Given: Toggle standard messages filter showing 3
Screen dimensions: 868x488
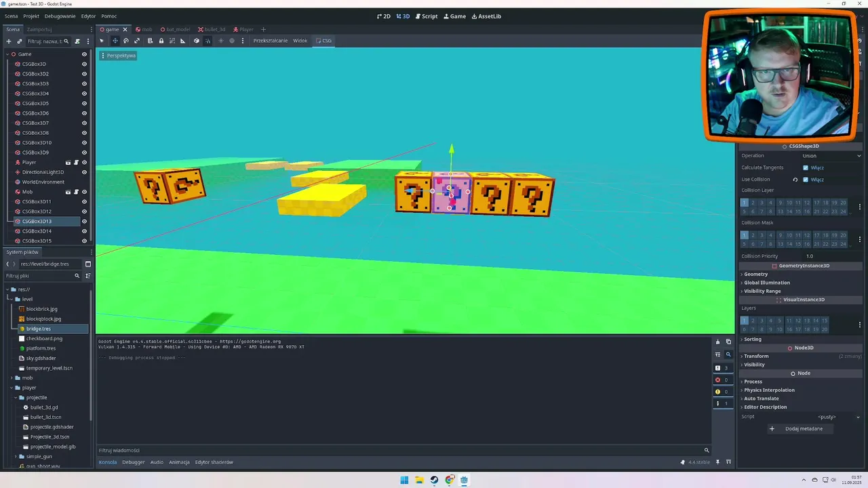Looking at the screenshot, I should tap(722, 368).
